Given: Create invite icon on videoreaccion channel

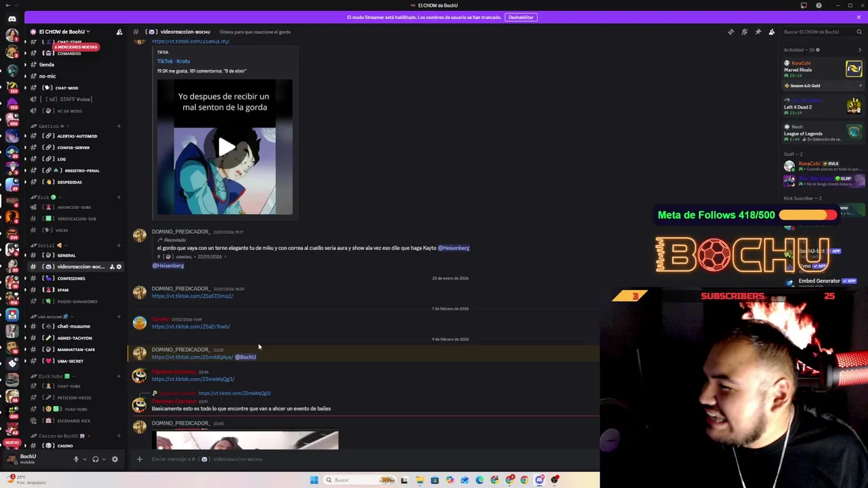Looking at the screenshot, I should pos(112,266).
